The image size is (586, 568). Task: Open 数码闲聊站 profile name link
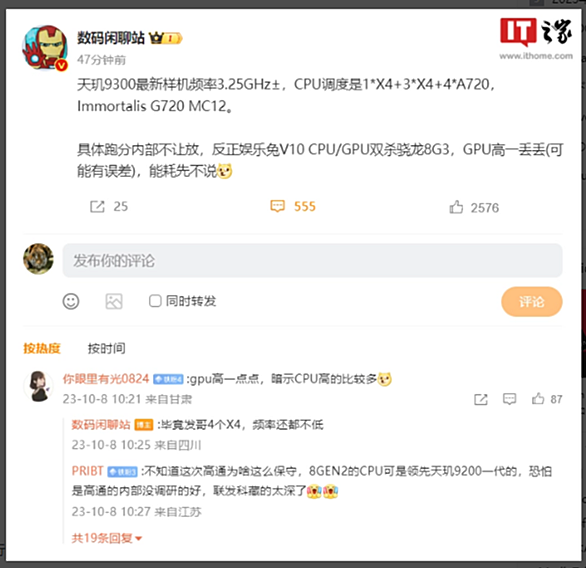point(111,38)
